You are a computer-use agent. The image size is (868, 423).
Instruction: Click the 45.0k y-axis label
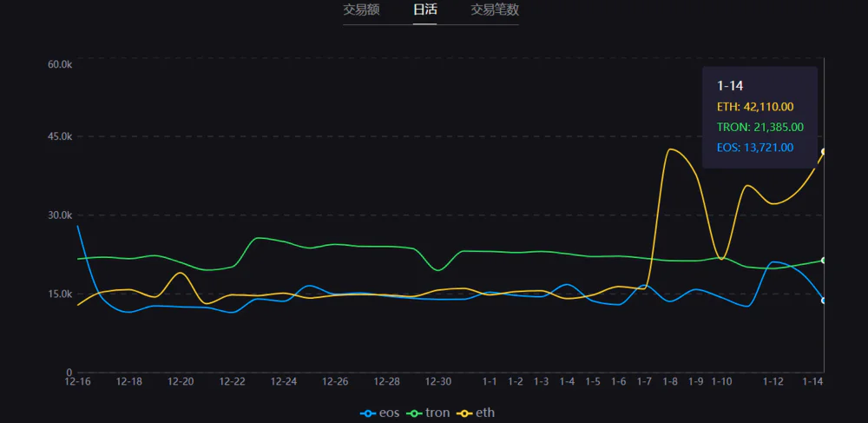point(59,137)
